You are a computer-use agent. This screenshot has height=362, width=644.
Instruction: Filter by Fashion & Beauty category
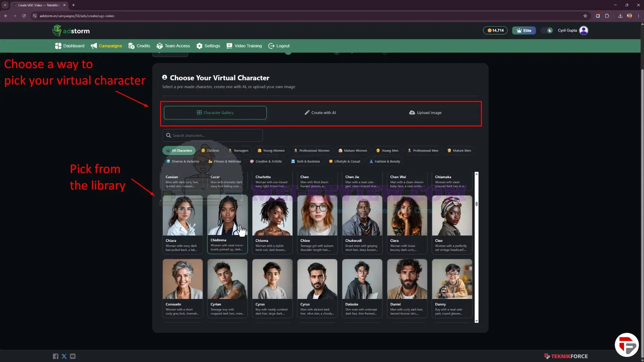[x=385, y=161]
